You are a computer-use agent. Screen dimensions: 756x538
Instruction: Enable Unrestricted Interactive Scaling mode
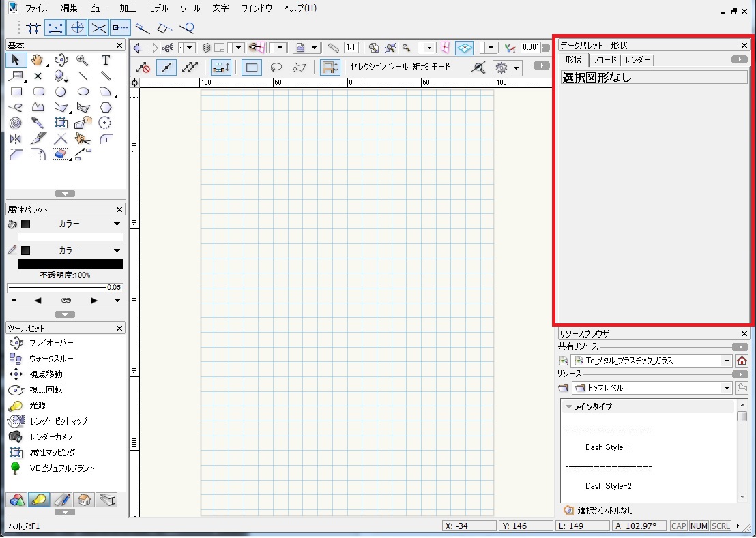(190, 68)
